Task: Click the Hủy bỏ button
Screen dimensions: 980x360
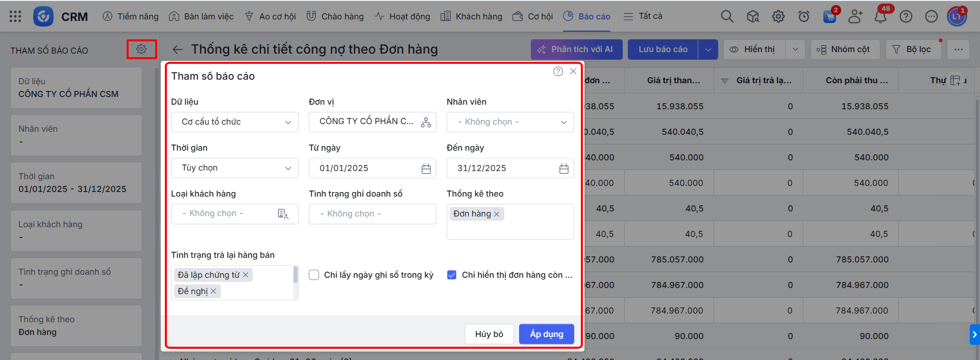Action: coord(488,334)
